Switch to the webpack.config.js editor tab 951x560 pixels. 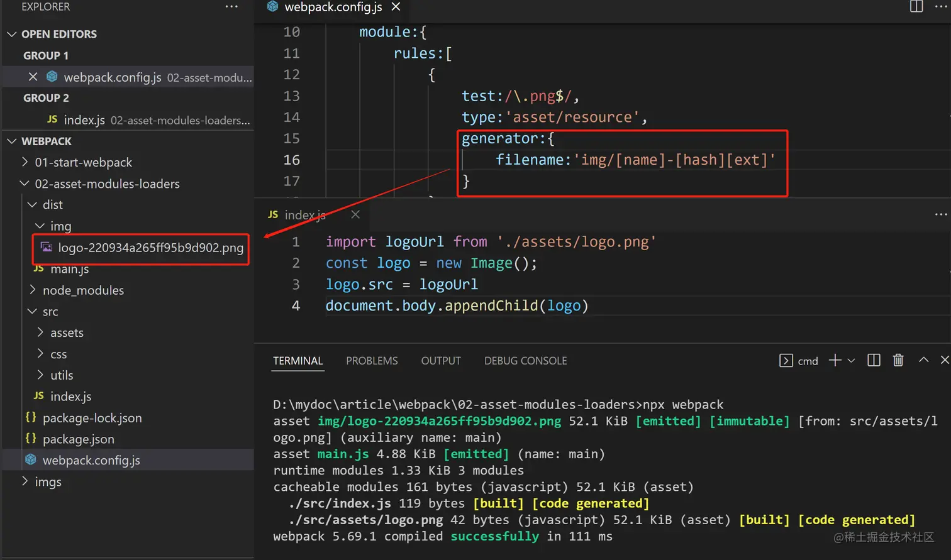pyautogui.click(x=333, y=7)
